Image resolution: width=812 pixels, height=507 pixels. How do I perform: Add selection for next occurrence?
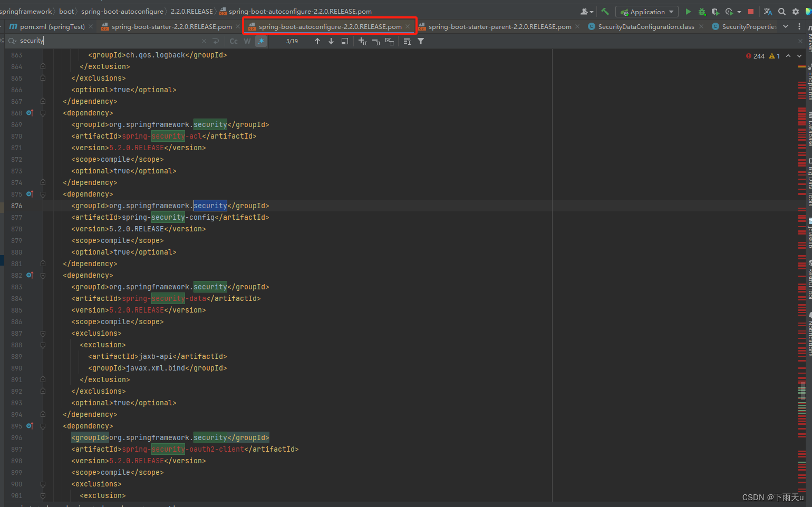pos(363,41)
